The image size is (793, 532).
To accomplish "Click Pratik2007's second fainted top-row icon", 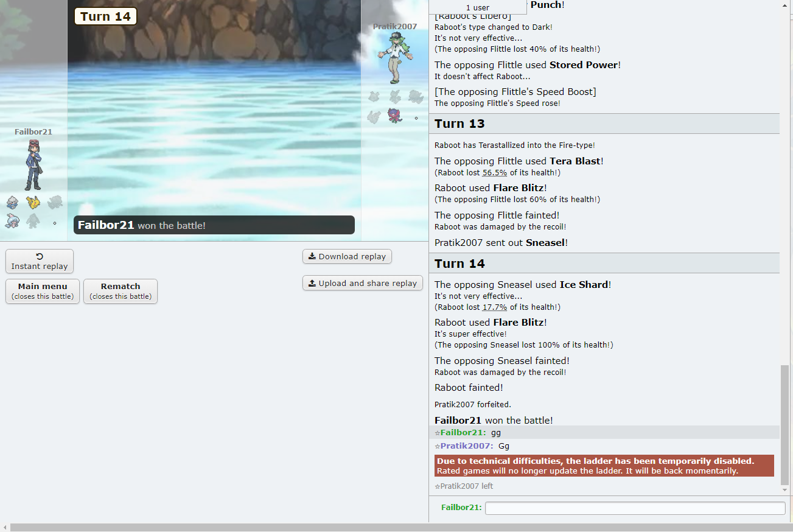I will click(395, 96).
